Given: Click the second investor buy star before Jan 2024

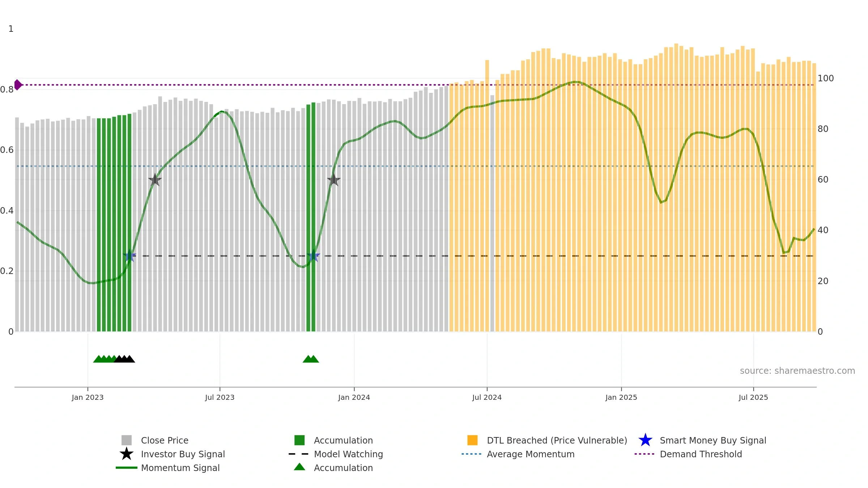Looking at the screenshot, I should [x=334, y=180].
